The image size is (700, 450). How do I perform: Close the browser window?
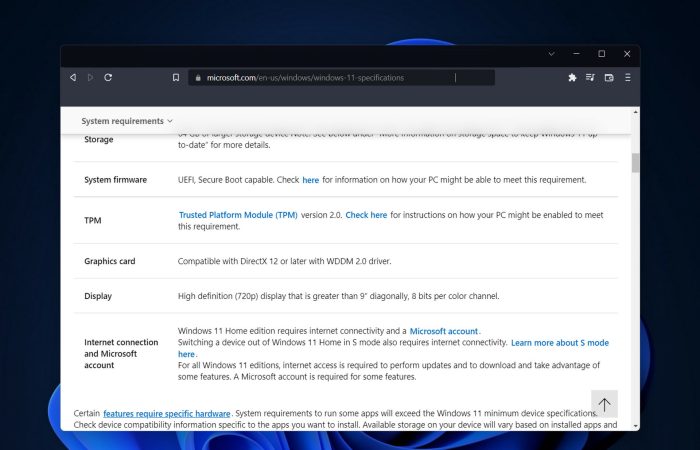coord(627,54)
